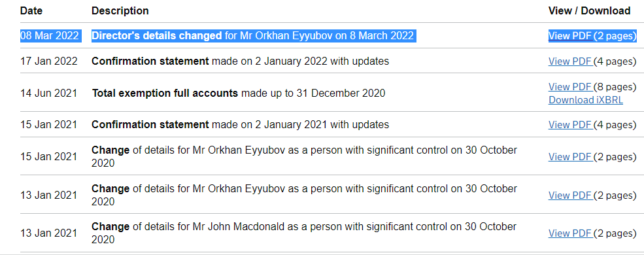Click John Macdonald significant control description
The width and height of the screenshot is (644, 255).
(304, 233)
